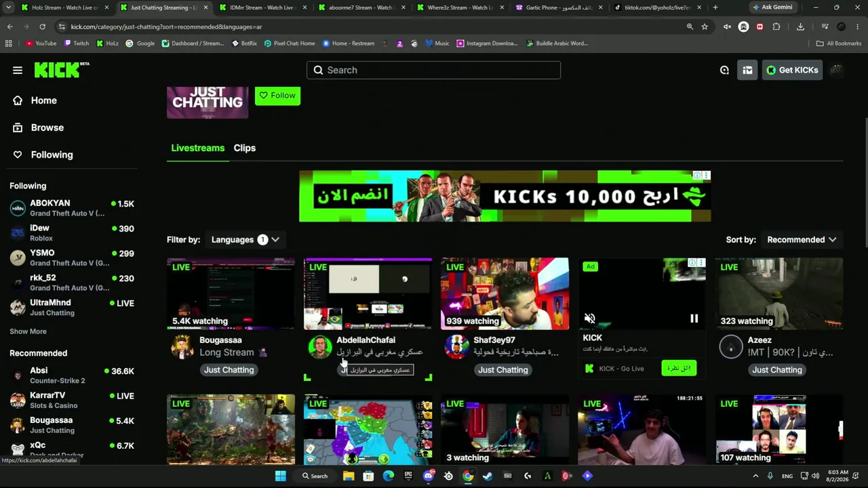
Task: Switch to the tiktok.com browser tab
Action: coord(658,7)
